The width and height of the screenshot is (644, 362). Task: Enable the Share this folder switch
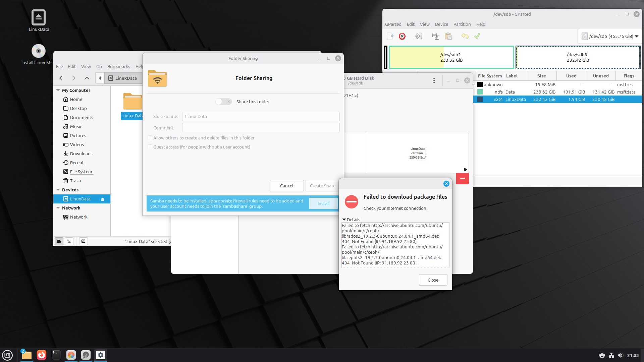pos(223,101)
